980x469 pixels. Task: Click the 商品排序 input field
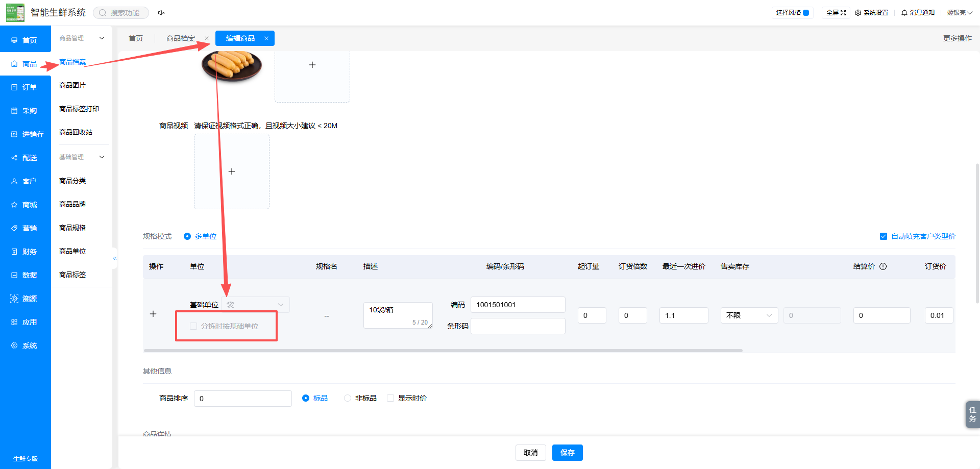point(243,399)
